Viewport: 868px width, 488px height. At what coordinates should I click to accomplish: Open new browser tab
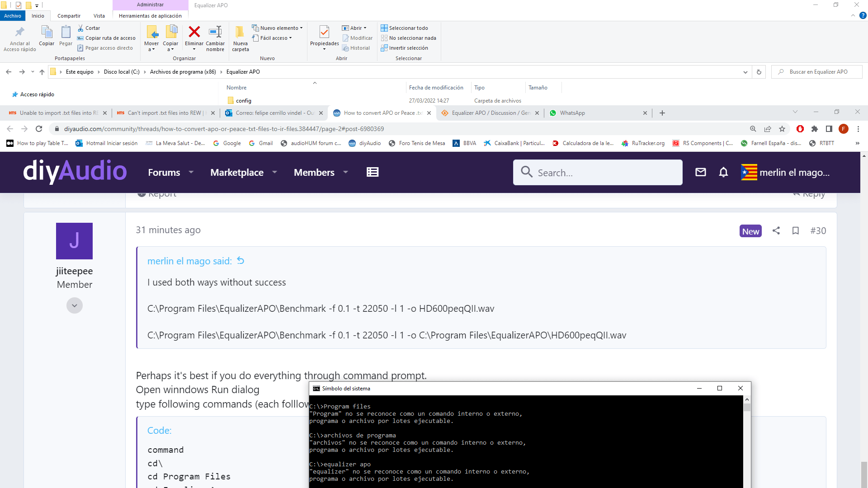coord(662,113)
